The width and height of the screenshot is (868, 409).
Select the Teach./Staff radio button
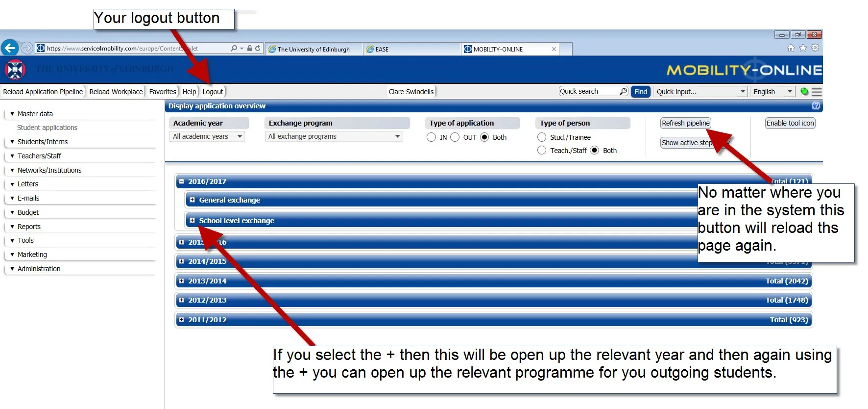542,151
